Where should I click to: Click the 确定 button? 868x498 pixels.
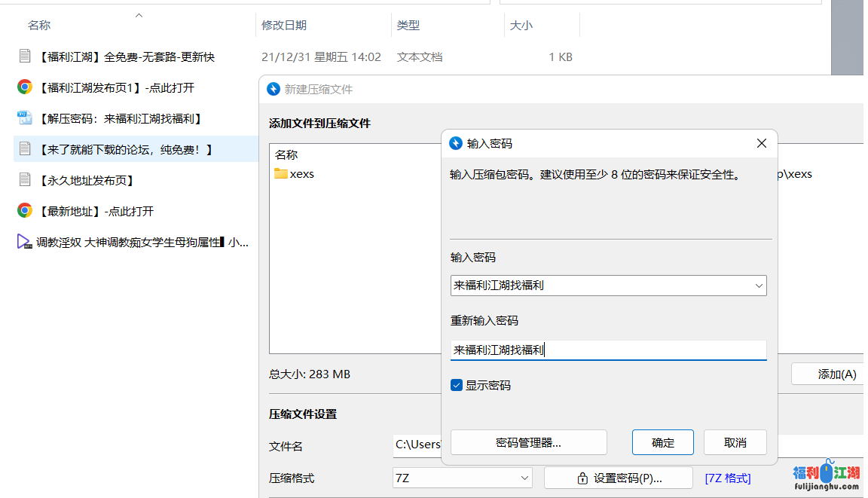(662, 442)
